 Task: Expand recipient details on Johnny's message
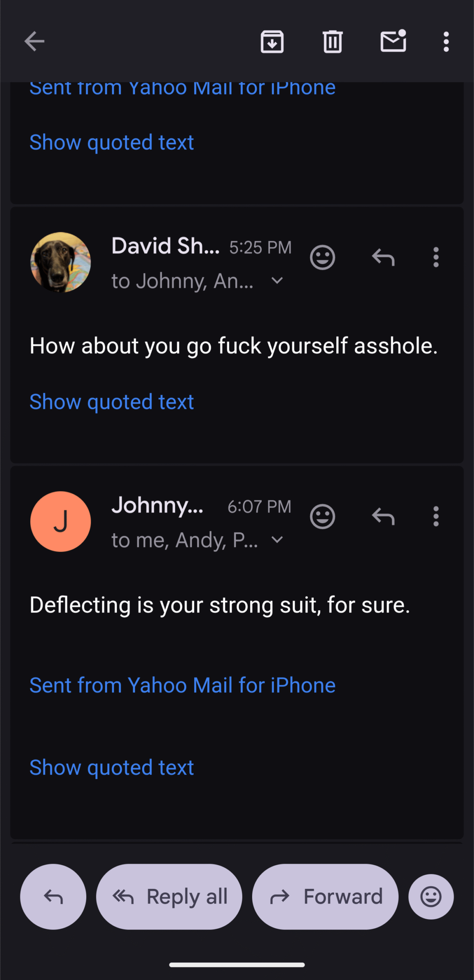click(x=277, y=540)
